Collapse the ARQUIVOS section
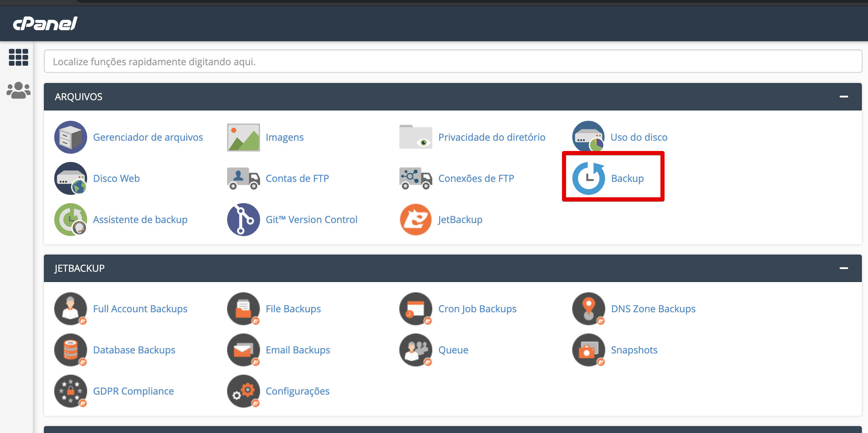The height and width of the screenshot is (433, 868). (x=844, y=97)
